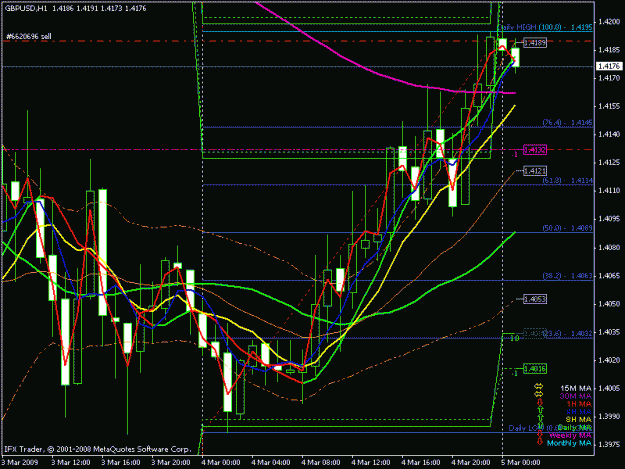This screenshot has height=469, width=625.
Task: Click the 1.4200 price axis value
Action: (609, 22)
